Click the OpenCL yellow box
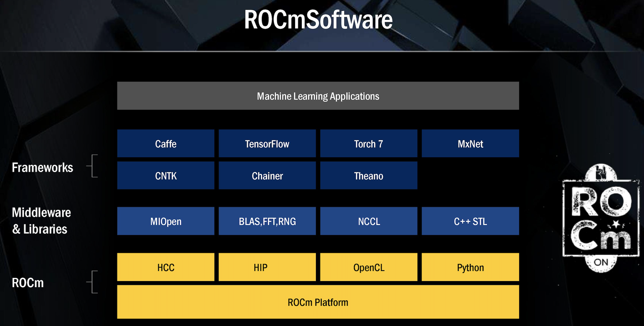Screen dimensions: 644x326 (368, 267)
